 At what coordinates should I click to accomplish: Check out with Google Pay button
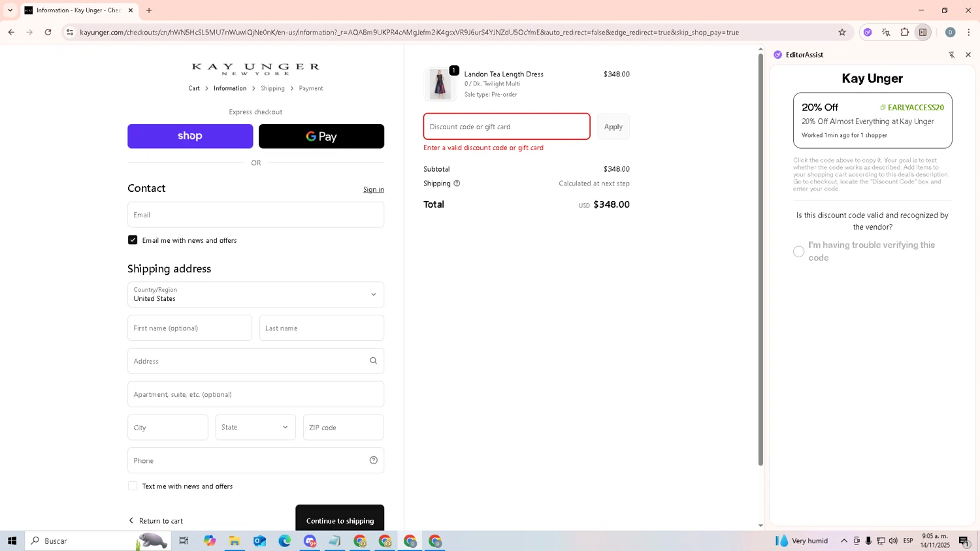click(321, 136)
